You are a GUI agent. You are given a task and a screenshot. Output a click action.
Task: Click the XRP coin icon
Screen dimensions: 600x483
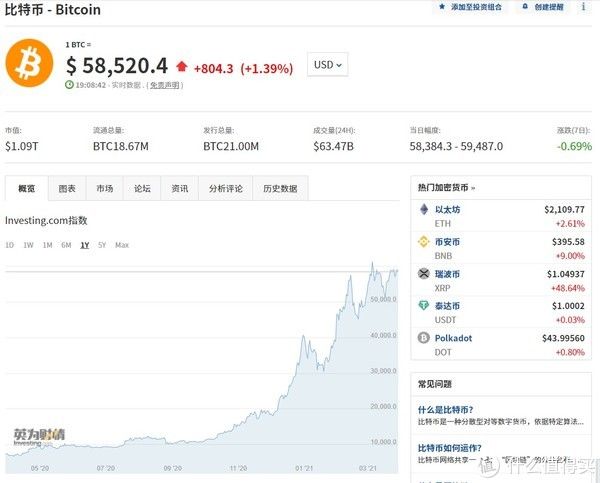(x=424, y=274)
